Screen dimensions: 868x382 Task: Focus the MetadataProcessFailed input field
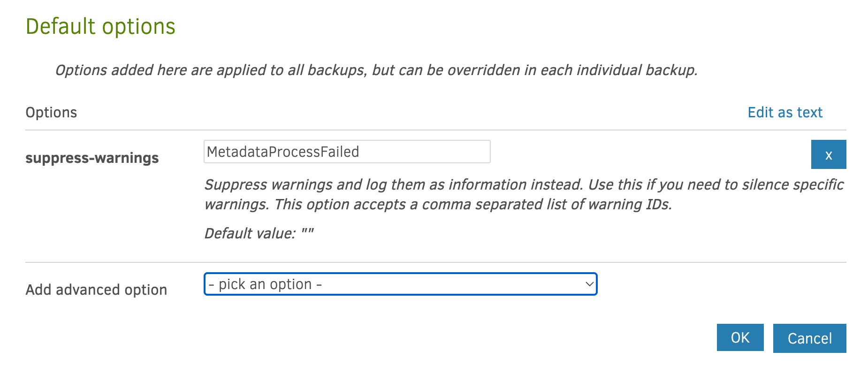tap(347, 152)
